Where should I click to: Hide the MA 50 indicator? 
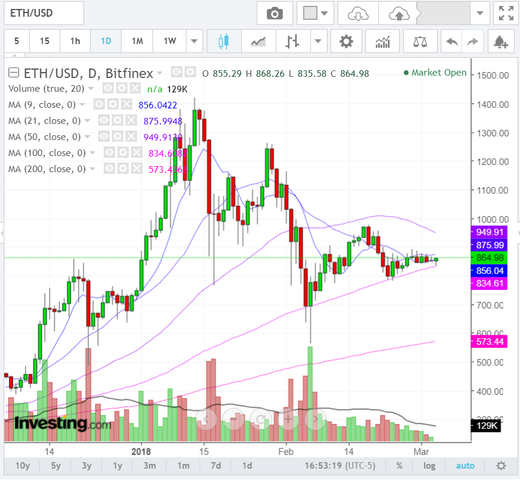[x=104, y=136]
